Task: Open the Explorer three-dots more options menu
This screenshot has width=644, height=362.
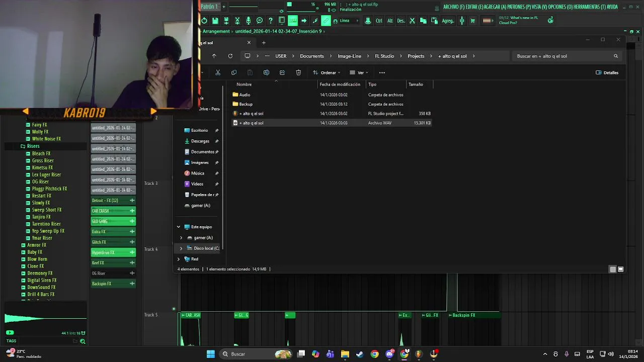Action: click(382, 72)
